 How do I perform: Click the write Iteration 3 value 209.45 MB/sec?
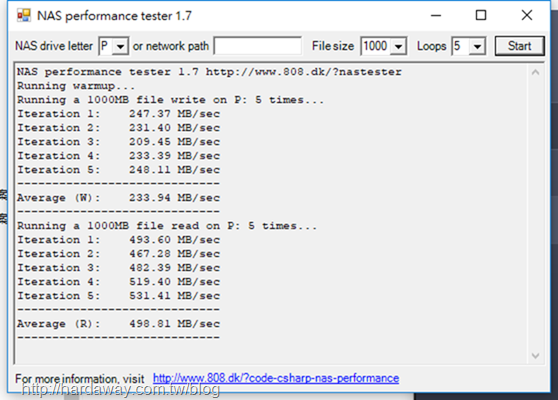[174, 142]
